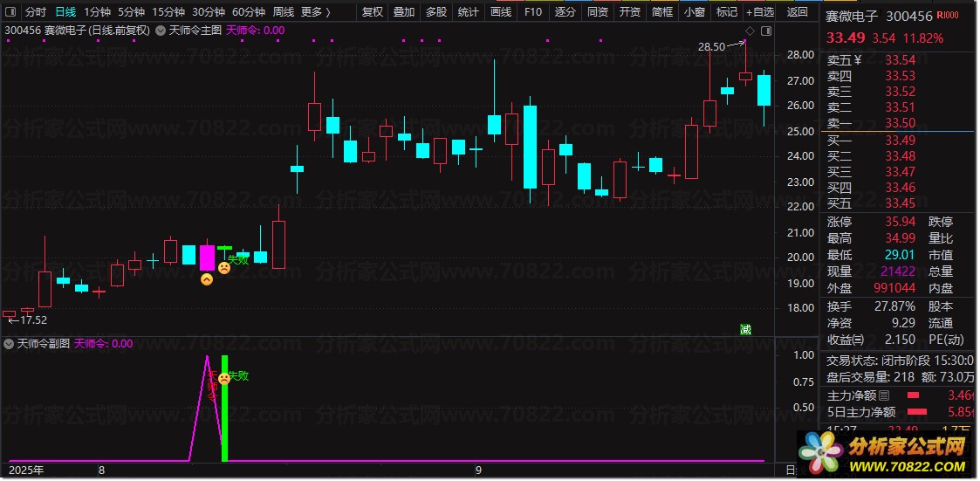Open the 小窗 mini window
Screen dimensions: 980x481
point(695,12)
